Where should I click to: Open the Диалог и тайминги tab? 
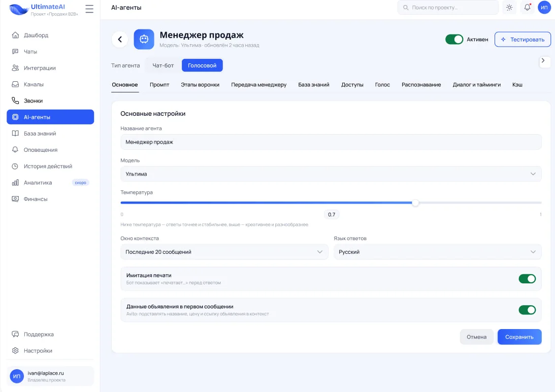[476, 85]
